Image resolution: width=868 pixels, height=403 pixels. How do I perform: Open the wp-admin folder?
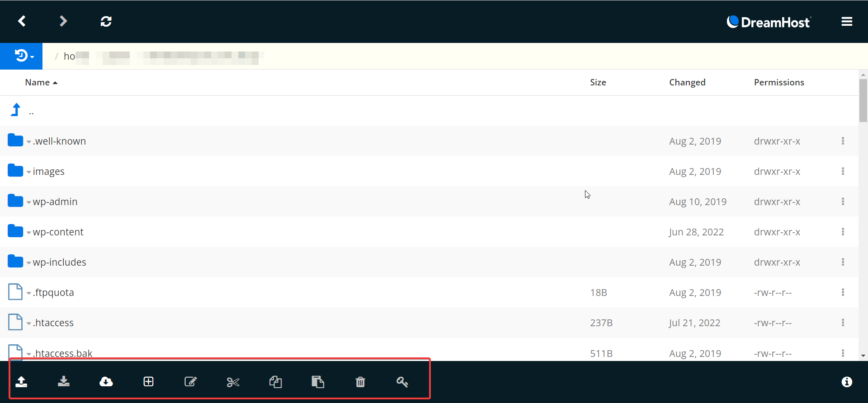click(55, 201)
